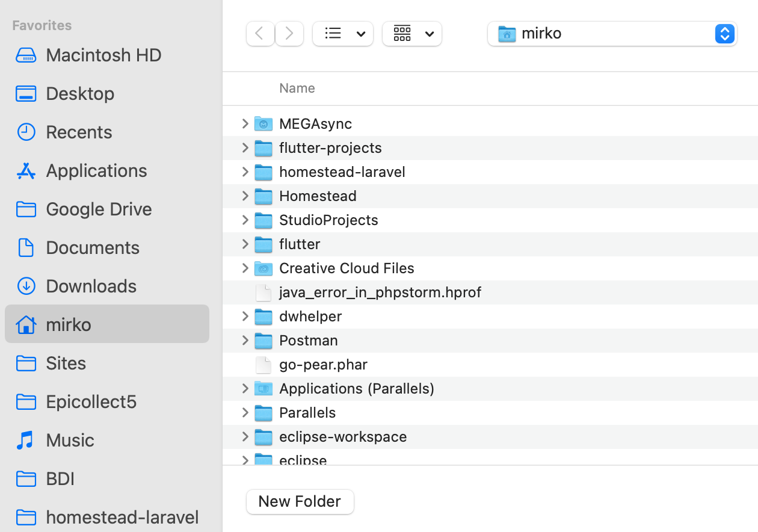Go back with the left arrow button
This screenshot has width=758, height=532.
[260, 34]
